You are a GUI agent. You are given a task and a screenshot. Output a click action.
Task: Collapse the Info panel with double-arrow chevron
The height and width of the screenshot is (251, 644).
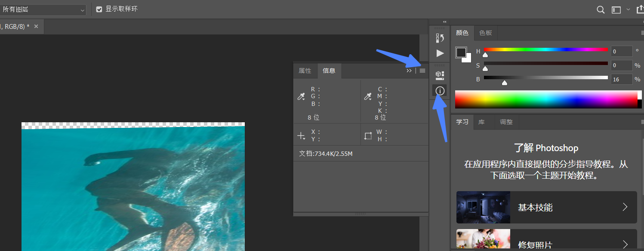pyautogui.click(x=409, y=70)
